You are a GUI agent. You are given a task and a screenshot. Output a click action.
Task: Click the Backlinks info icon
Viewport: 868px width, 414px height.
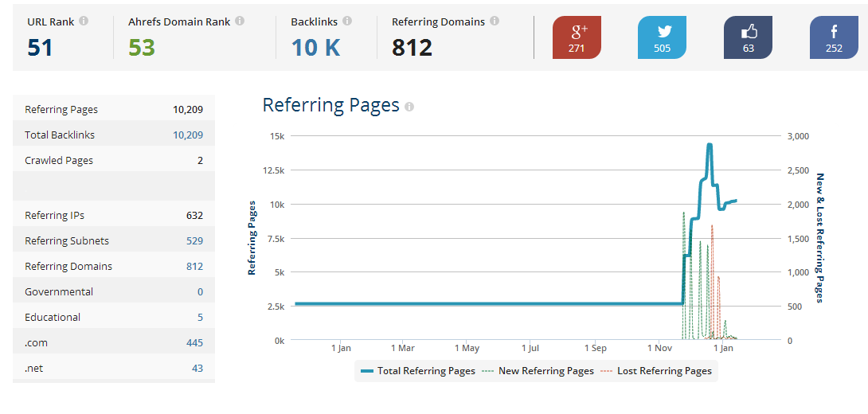click(347, 21)
